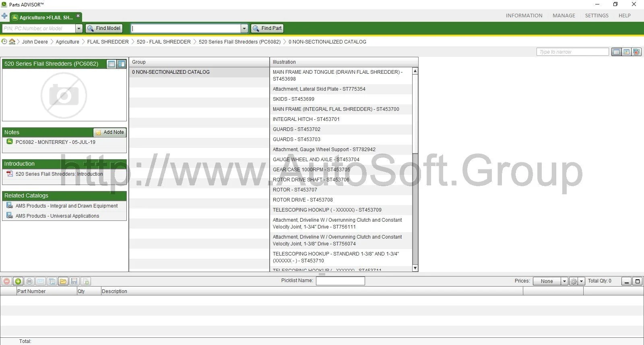Open a saved picklist with folder icon
This screenshot has width=644, height=345.
(x=63, y=281)
